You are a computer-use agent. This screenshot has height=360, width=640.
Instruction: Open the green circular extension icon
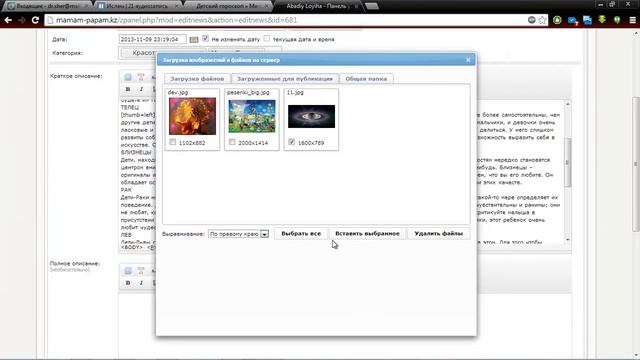[557, 20]
